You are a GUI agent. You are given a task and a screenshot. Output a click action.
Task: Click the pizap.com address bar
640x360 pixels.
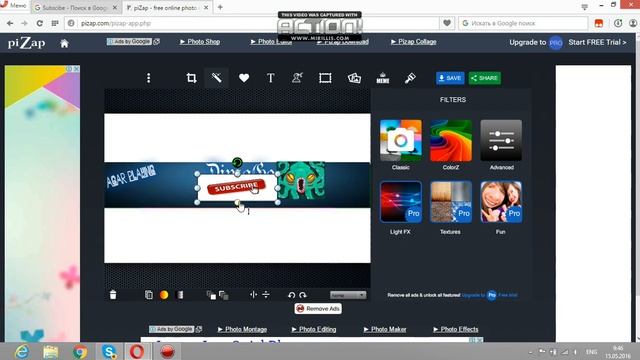point(253,23)
